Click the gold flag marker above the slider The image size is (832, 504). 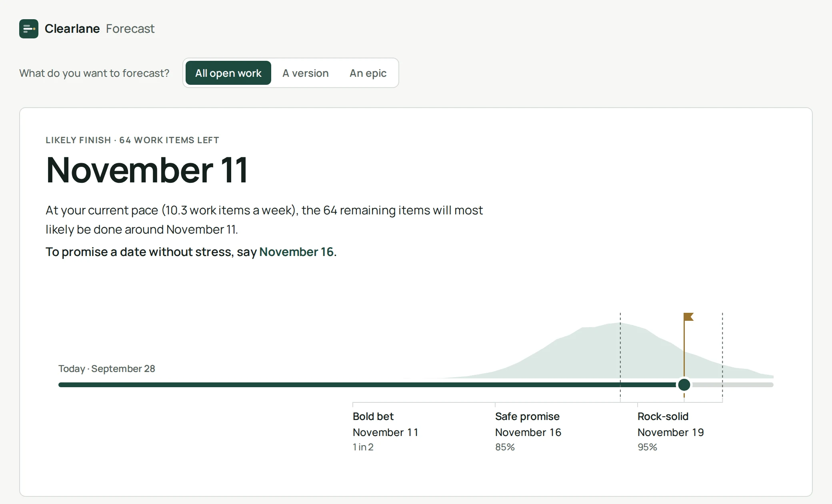688,317
